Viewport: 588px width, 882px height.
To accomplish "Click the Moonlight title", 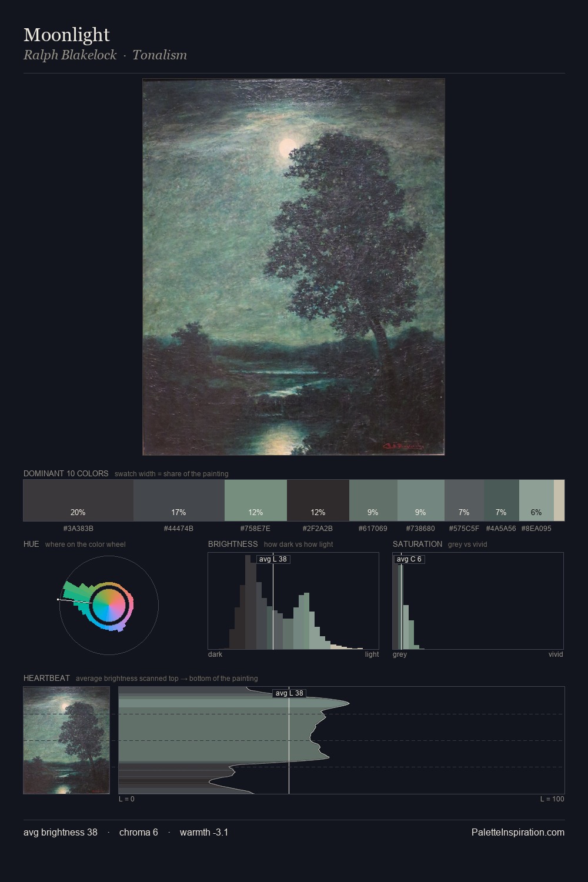I will pyautogui.click(x=66, y=35).
